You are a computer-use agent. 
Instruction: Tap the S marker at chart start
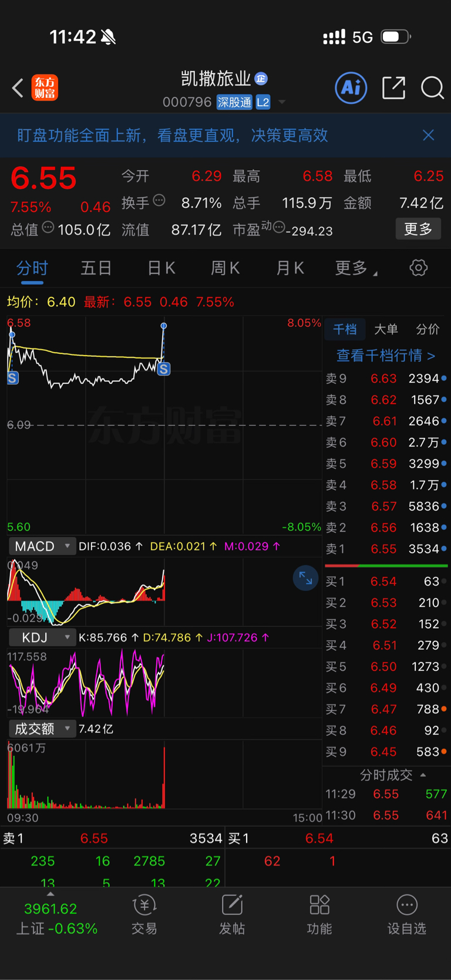12,378
